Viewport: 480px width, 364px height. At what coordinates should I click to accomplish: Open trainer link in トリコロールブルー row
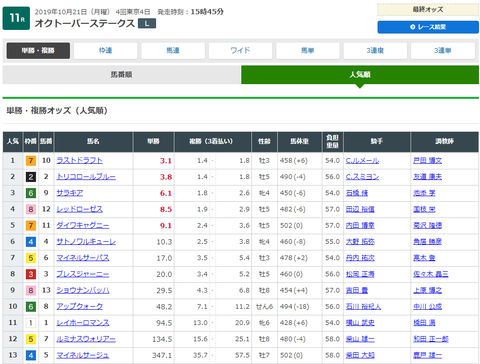tap(428, 177)
